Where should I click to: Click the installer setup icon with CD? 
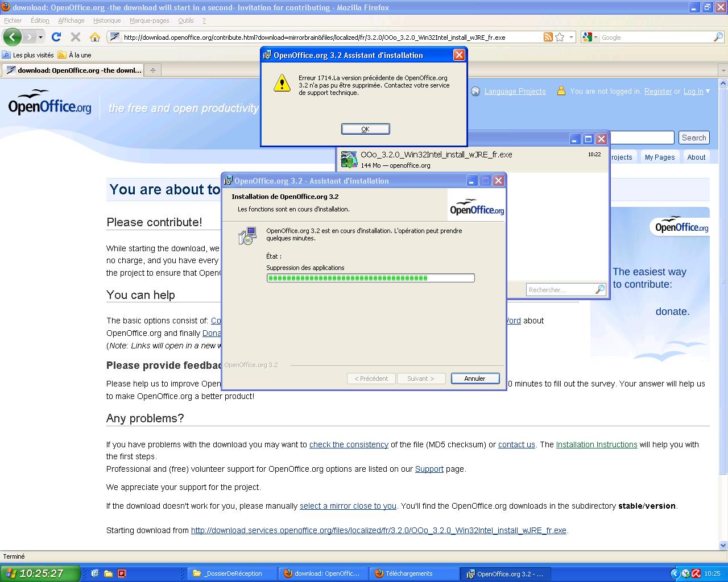pos(247,236)
